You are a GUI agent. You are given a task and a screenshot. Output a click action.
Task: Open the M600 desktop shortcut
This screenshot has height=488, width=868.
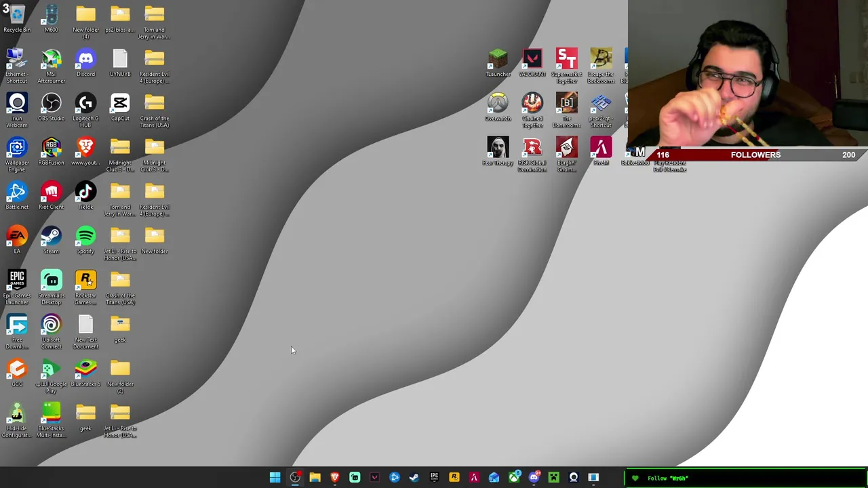pos(52,18)
